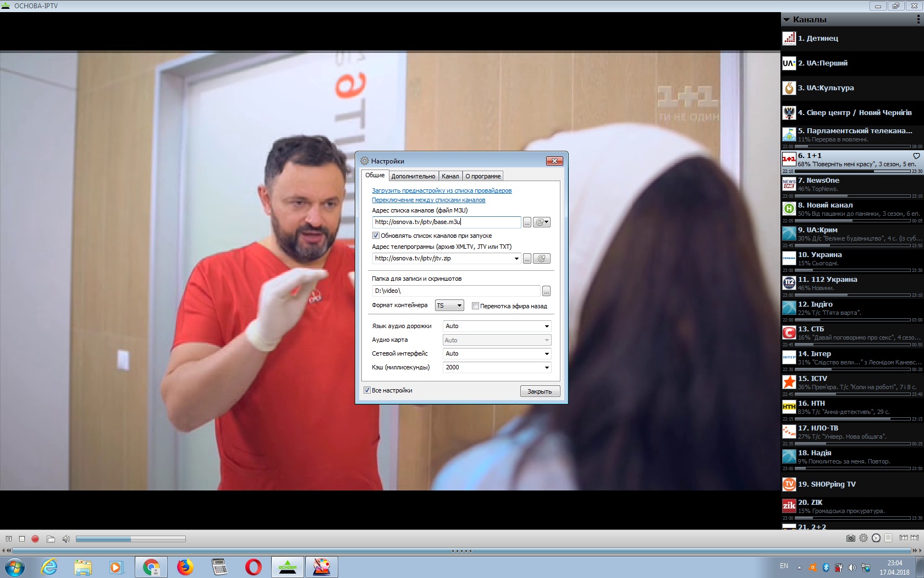Open the 'О программе' tab

(483, 176)
